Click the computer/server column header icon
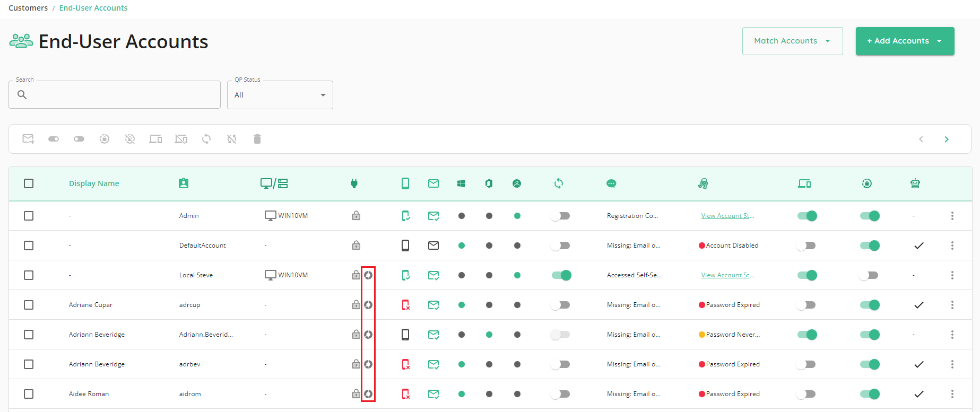 [x=274, y=183]
